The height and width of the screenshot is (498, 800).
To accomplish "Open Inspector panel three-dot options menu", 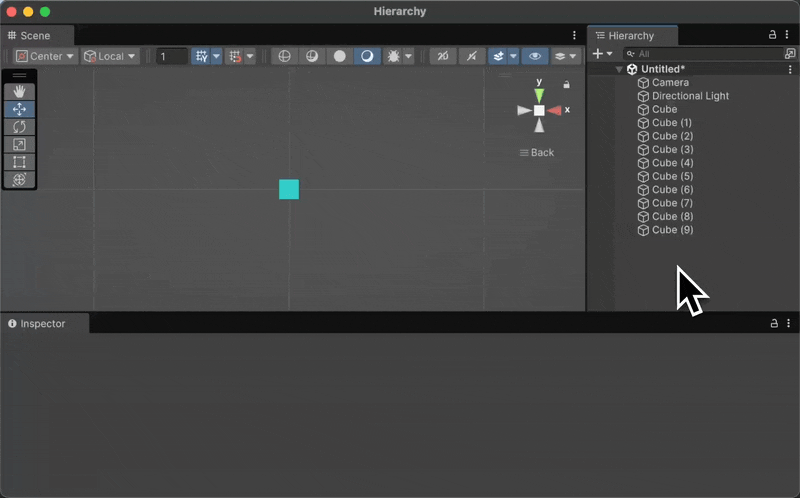I will pyautogui.click(x=788, y=323).
